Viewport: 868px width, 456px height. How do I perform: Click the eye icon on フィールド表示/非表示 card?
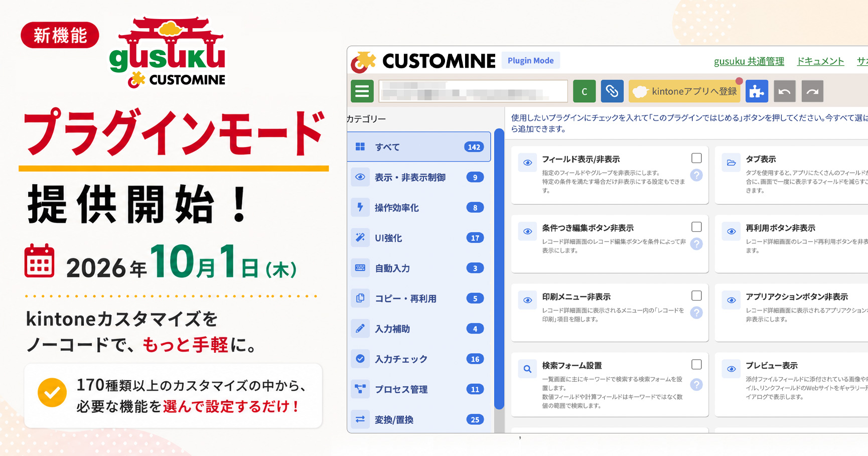[x=527, y=163]
